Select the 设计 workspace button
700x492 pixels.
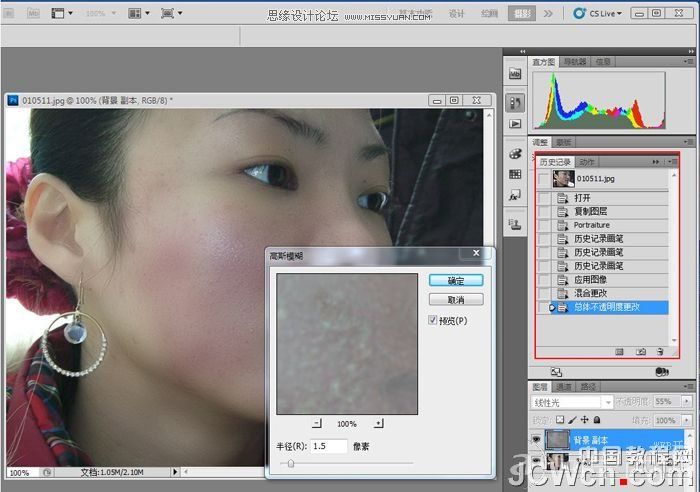click(456, 14)
